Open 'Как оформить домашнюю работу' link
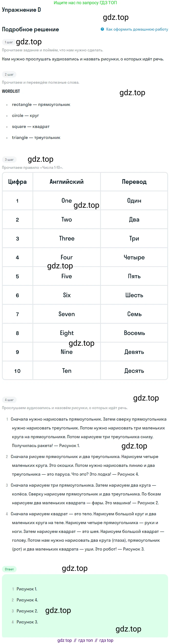This screenshot has height=644, width=171. [137, 29]
